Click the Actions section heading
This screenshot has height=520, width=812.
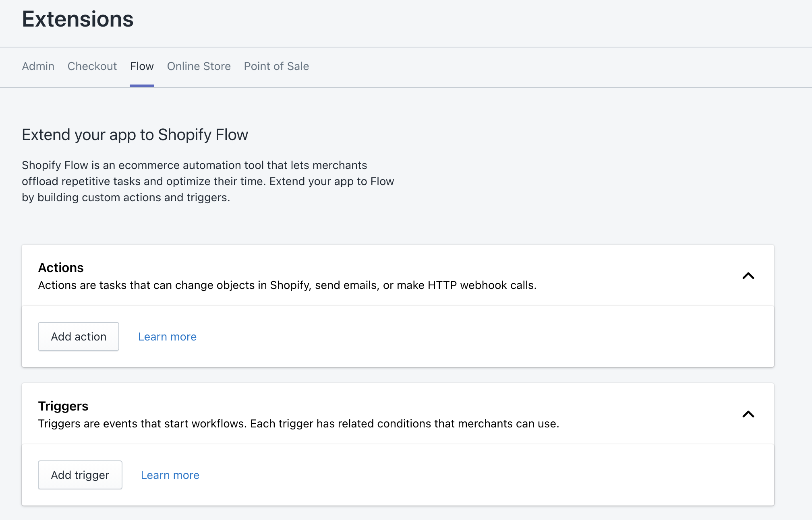point(61,268)
